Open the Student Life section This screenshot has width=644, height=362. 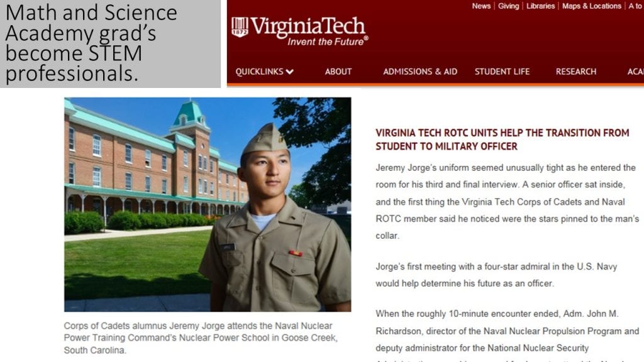(502, 72)
